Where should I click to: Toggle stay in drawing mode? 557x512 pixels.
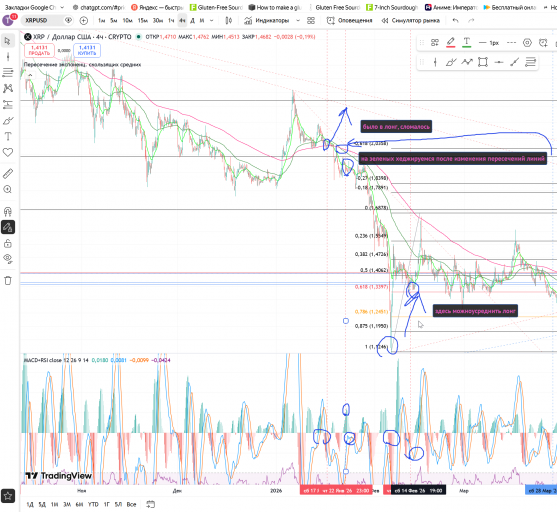(x=7, y=227)
